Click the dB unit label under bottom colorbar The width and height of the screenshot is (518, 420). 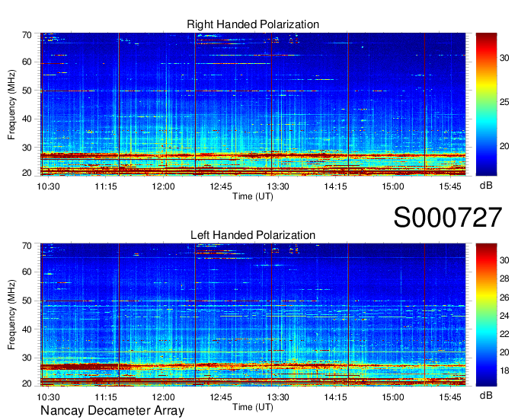486,396
